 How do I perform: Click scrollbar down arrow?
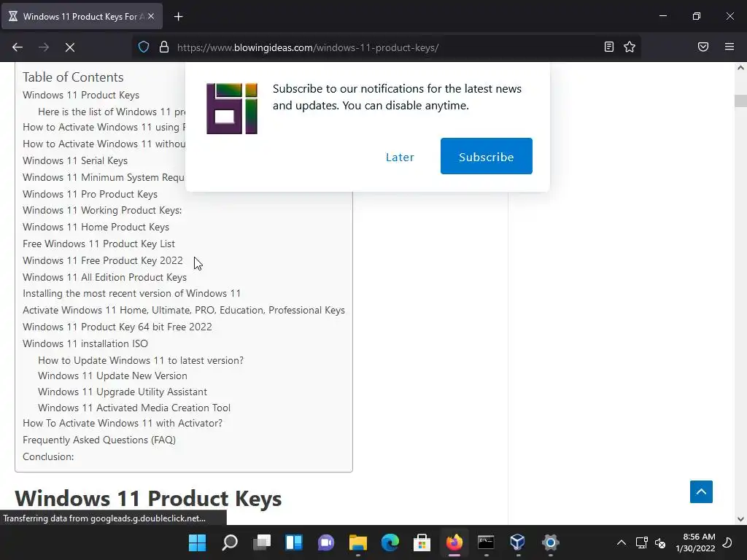[740, 519]
